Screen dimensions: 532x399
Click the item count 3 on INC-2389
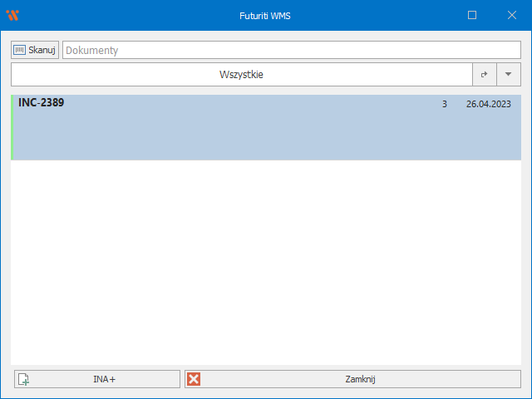tap(445, 105)
